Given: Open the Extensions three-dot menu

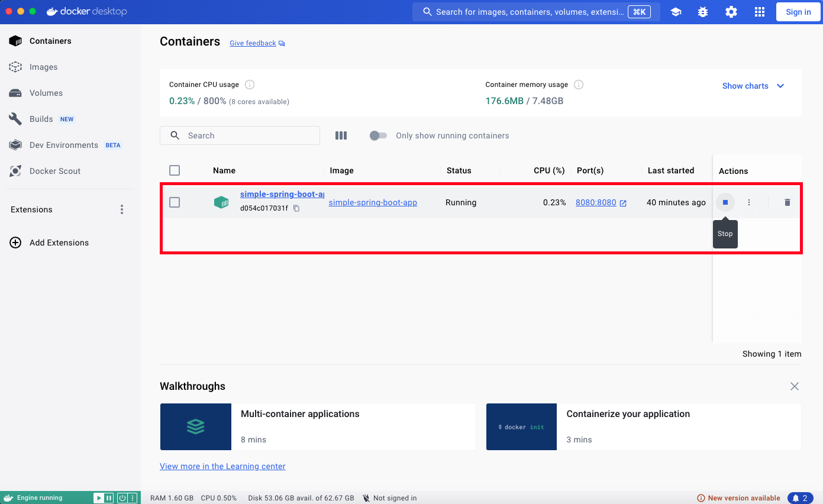Looking at the screenshot, I should (122, 209).
